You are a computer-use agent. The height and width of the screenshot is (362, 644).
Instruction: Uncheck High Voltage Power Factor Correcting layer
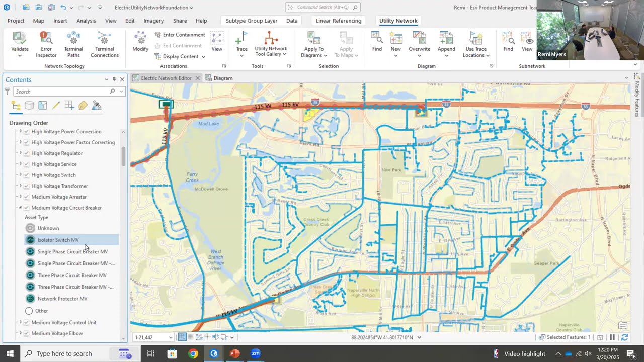(27, 142)
